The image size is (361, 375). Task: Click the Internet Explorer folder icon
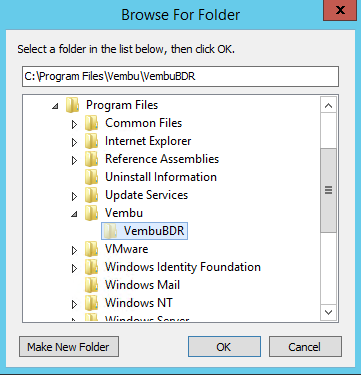point(91,141)
